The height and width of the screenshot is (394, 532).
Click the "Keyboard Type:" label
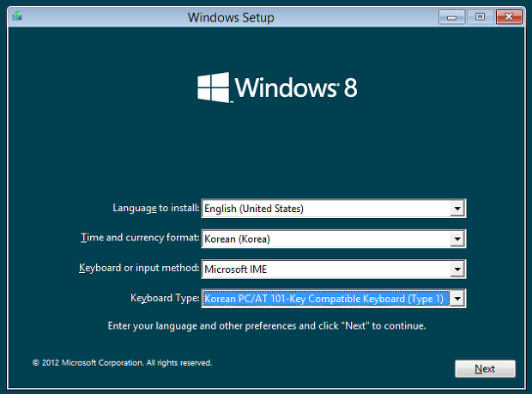click(165, 298)
